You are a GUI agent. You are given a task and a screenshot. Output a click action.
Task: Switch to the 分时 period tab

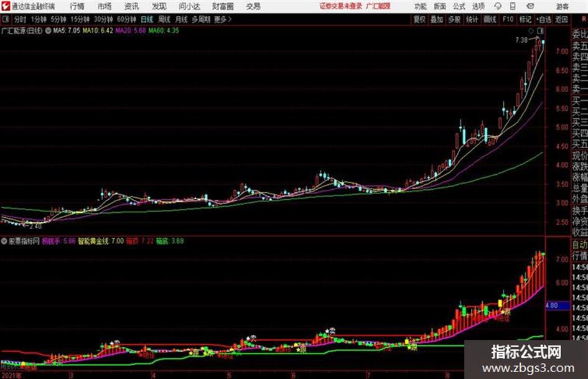pyautogui.click(x=20, y=19)
